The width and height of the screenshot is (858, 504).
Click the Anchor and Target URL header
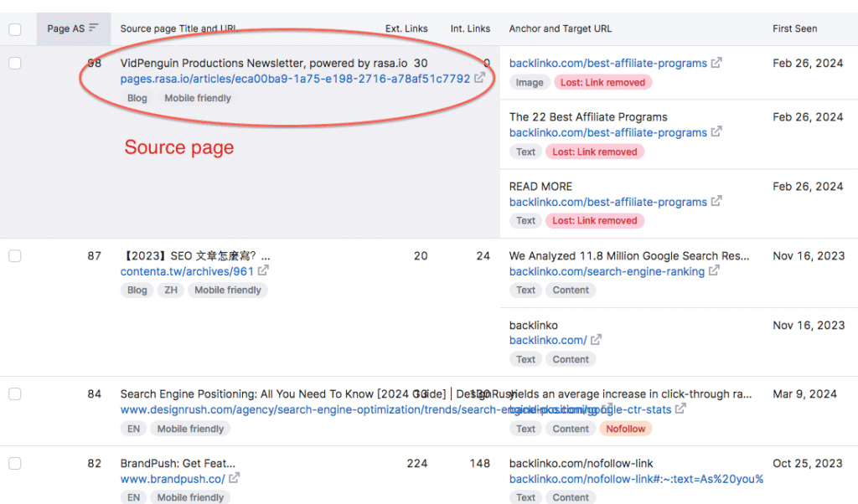tap(560, 28)
